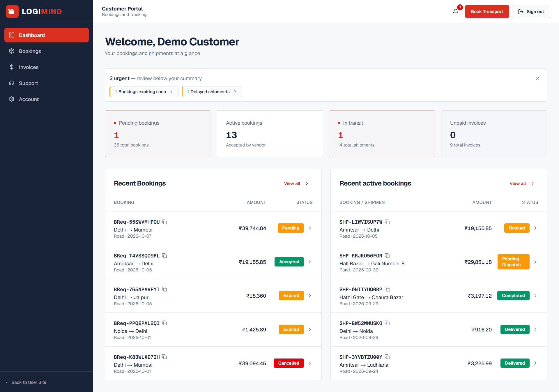Open Support from sidebar

click(47, 83)
